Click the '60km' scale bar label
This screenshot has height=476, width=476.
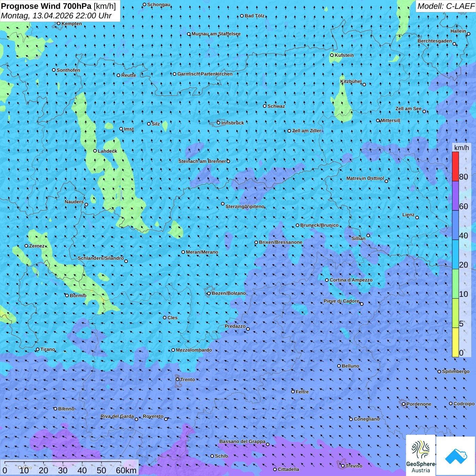click(x=126, y=470)
